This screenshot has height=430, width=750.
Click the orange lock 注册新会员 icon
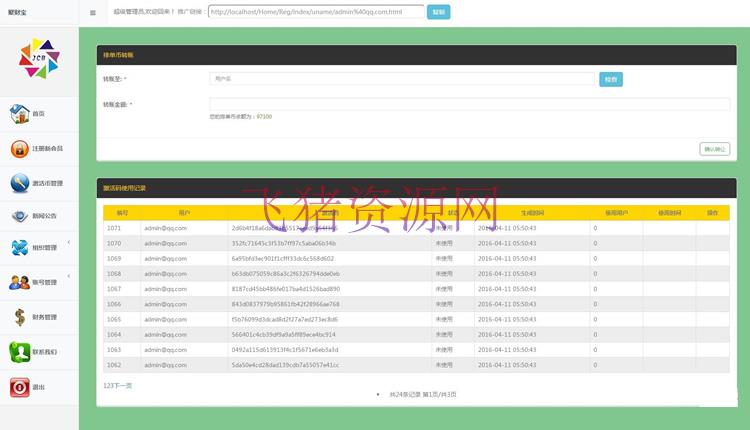19,148
